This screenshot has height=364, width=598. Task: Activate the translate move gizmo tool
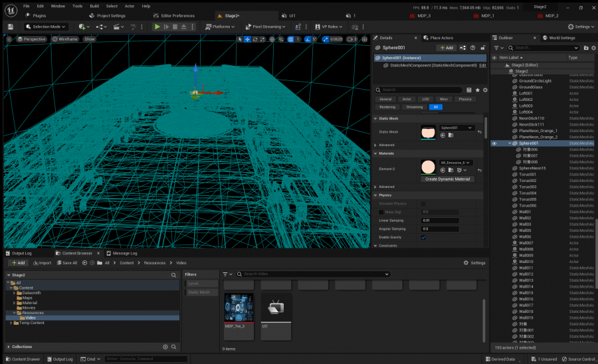click(247, 39)
